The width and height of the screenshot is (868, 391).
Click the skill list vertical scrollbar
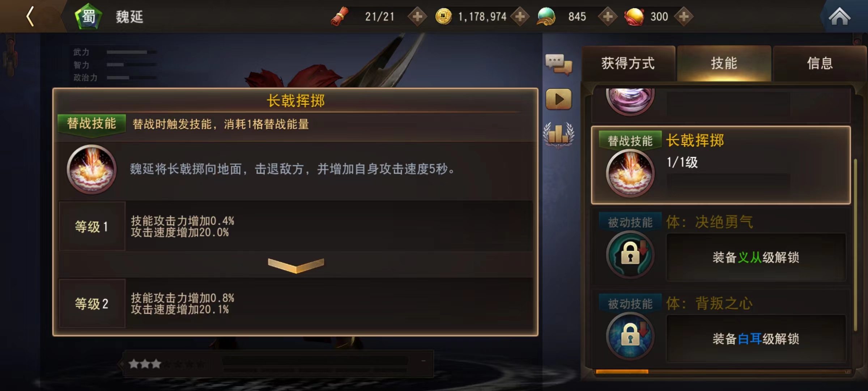(x=856, y=245)
